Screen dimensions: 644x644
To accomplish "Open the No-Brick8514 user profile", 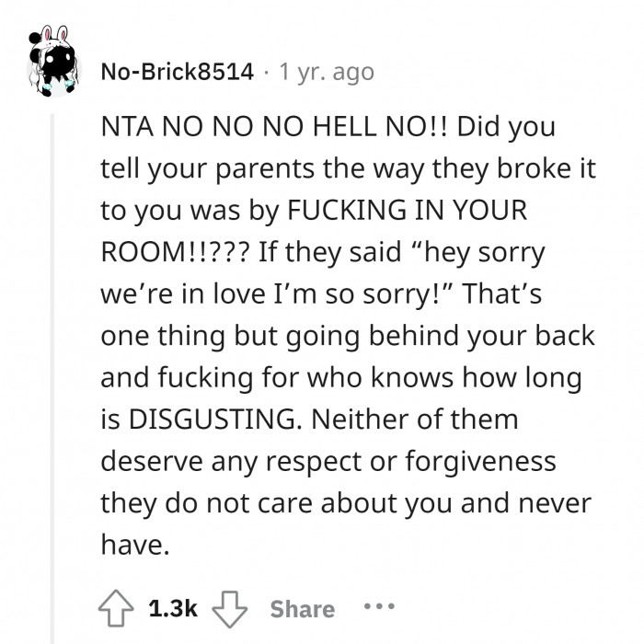I will [x=177, y=72].
